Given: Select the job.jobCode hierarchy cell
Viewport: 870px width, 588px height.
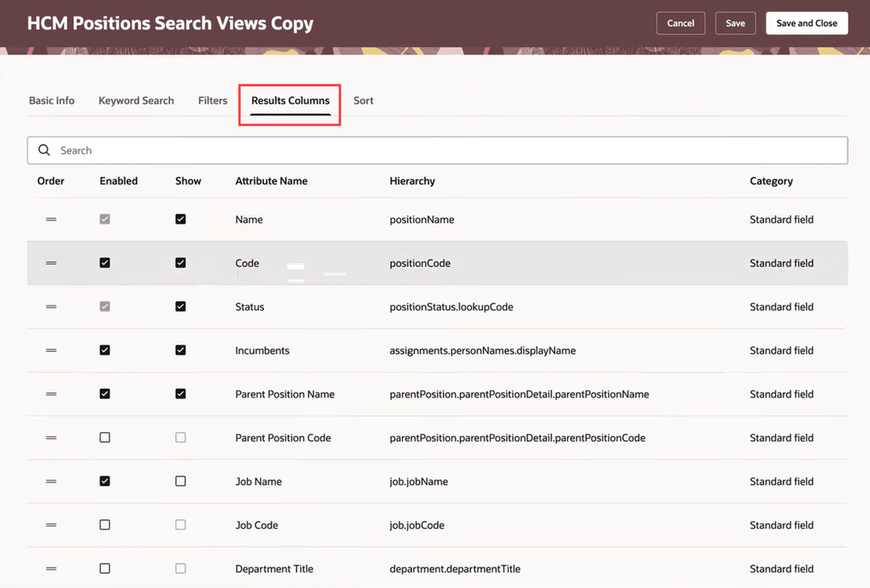Looking at the screenshot, I should pos(417,526).
